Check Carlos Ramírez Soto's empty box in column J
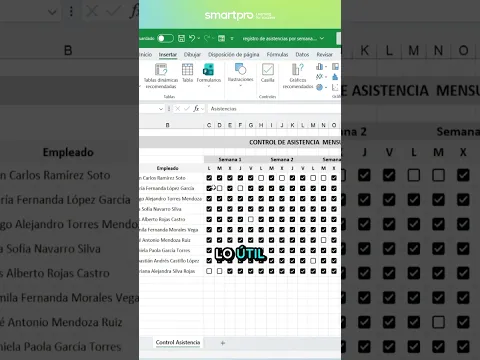480x360 pixels. (x=282, y=178)
